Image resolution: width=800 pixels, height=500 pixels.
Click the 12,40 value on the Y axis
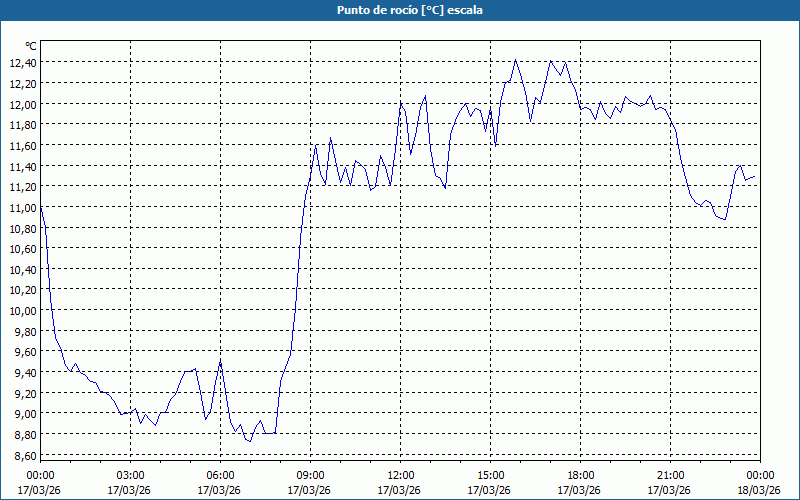pos(22,62)
